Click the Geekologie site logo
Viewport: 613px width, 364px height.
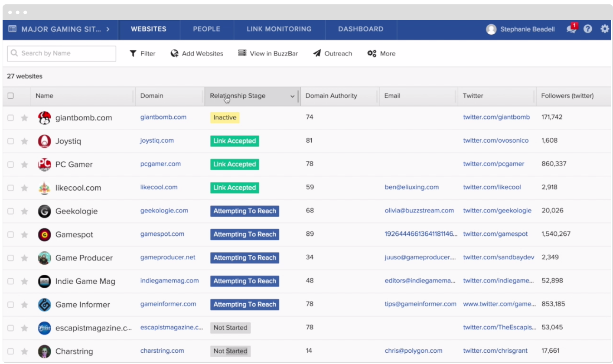tap(44, 211)
